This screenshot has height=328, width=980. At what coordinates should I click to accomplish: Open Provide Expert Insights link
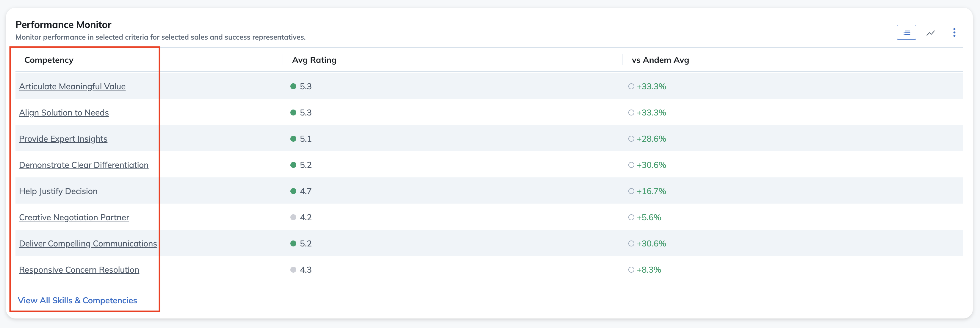[63, 139]
